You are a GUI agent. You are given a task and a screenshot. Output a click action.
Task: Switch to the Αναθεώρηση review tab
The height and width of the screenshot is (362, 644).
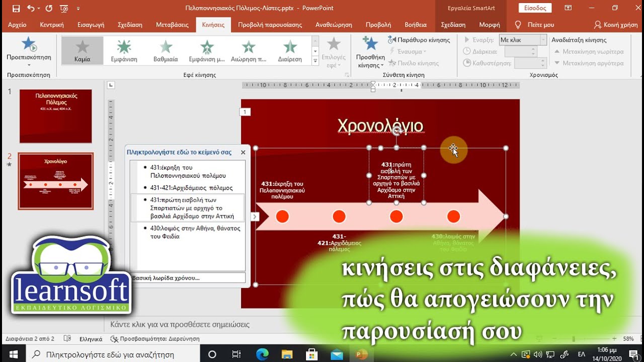click(334, 25)
